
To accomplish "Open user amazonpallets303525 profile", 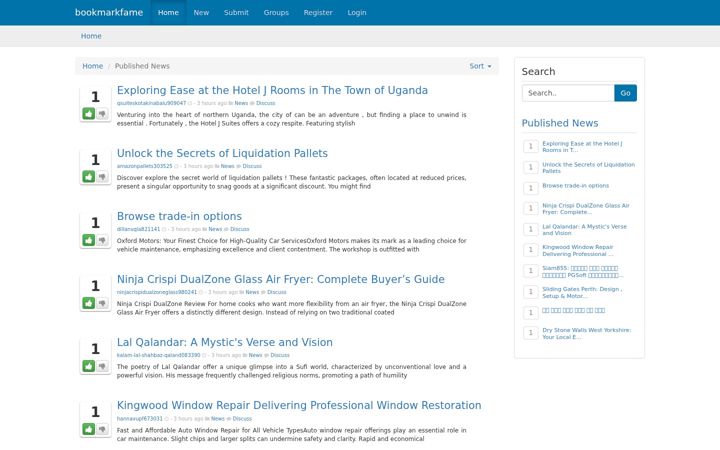I will coord(144,166).
